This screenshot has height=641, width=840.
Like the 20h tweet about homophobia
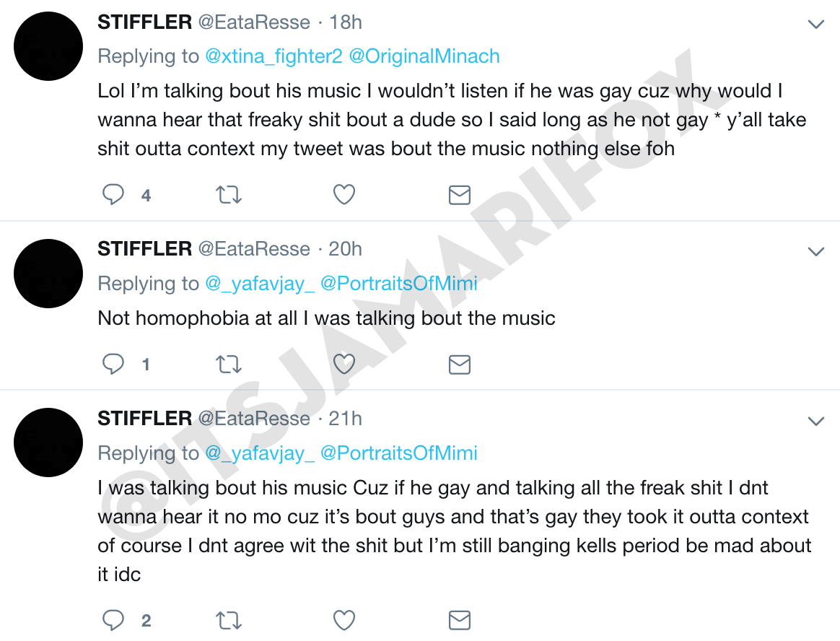tap(344, 365)
